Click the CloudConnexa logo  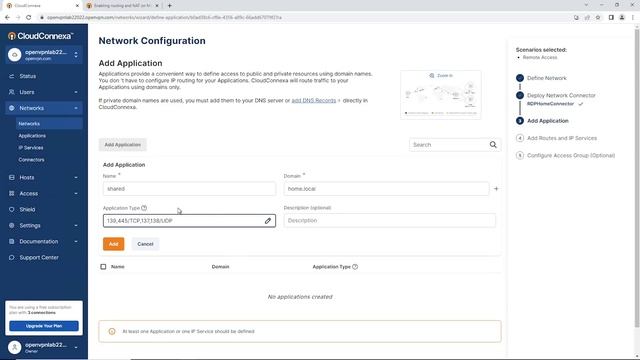(x=40, y=36)
